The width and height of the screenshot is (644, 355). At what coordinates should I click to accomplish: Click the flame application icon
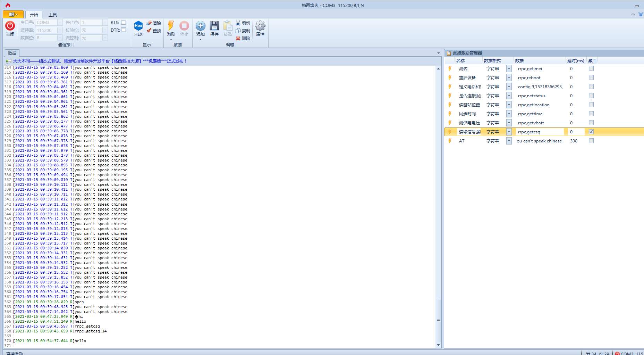[x=8, y=5]
